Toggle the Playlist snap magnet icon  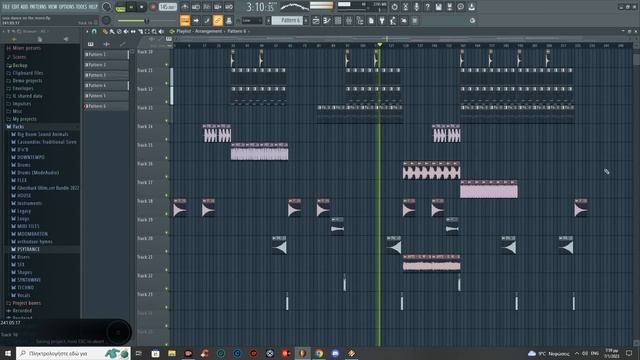pyautogui.click(x=94, y=31)
